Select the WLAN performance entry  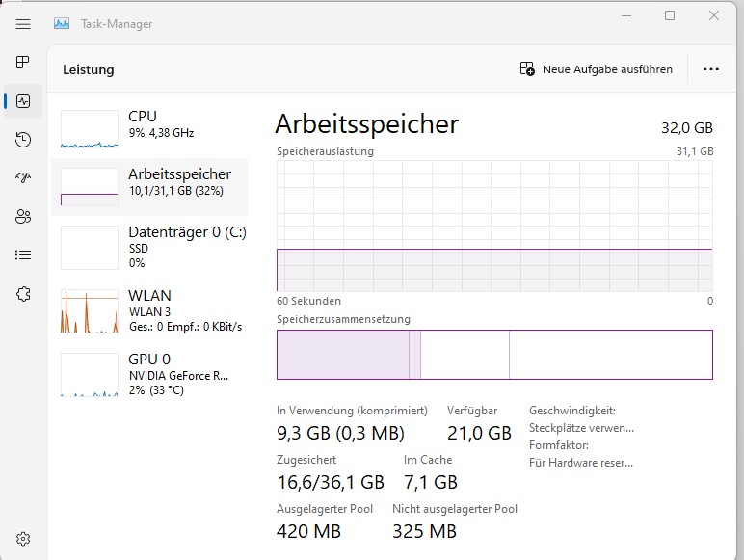click(x=149, y=310)
